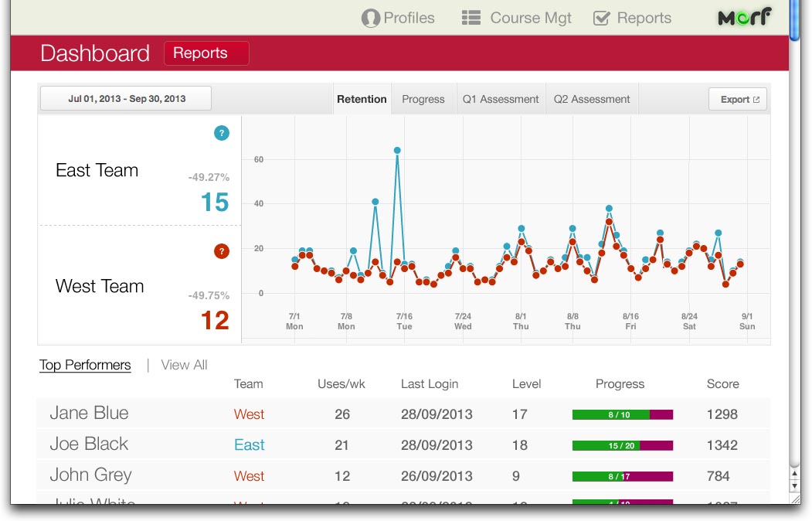
Task: Switch to the Progress tab
Action: click(x=423, y=99)
